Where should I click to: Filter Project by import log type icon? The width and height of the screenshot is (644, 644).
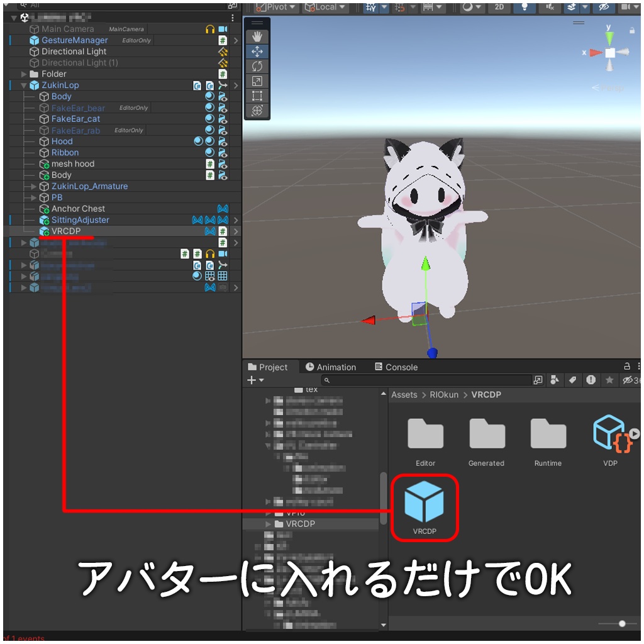pos(591,380)
